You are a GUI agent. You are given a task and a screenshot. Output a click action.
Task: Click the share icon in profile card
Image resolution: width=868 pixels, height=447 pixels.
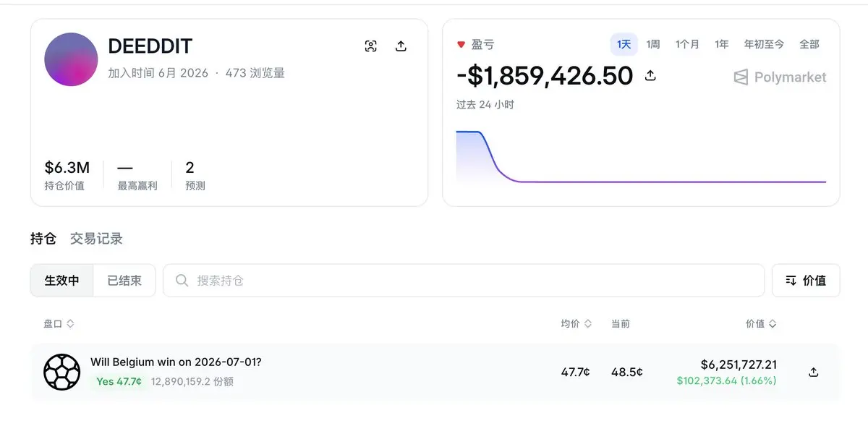(401, 46)
